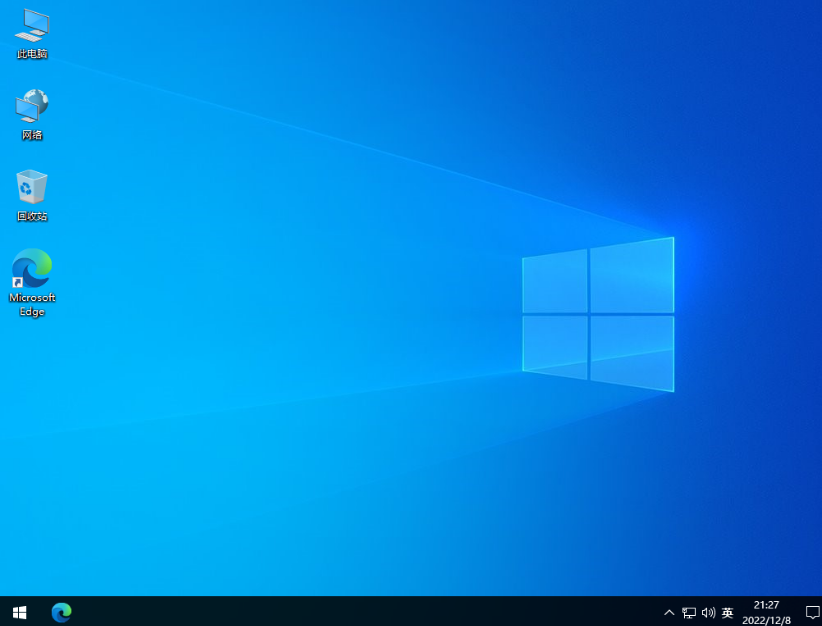822x626 pixels.
Task: Select the 此电脑 icon label text
Action: (x=31, y=53)
